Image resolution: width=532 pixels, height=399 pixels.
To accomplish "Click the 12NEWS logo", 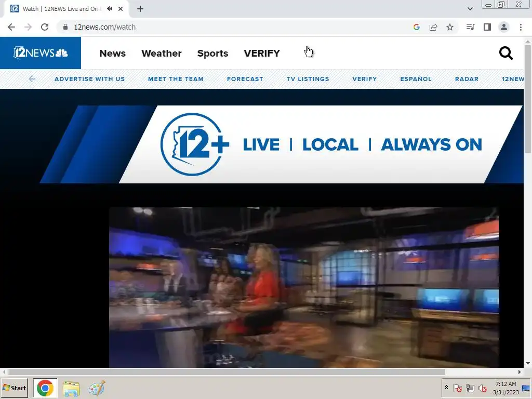I will (41, 53).
